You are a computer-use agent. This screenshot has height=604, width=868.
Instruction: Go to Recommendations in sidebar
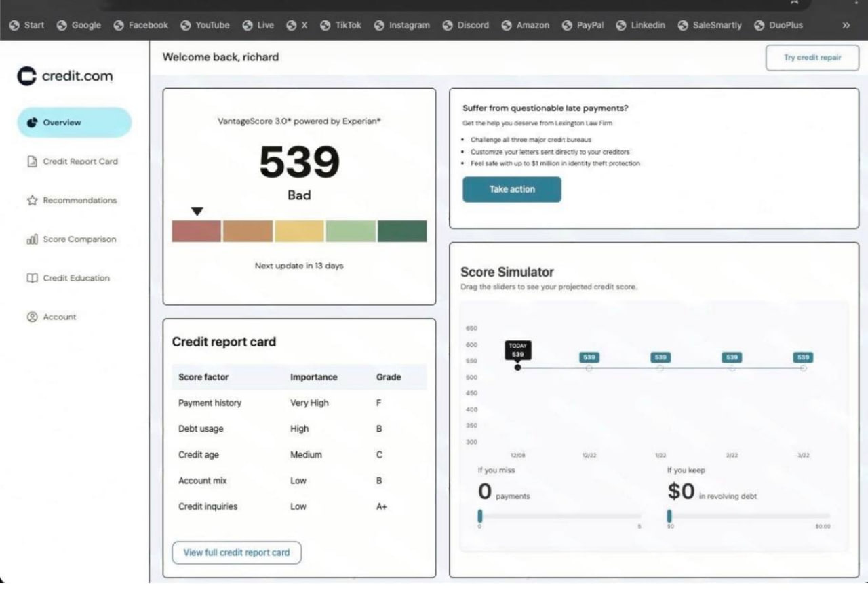pos(79,201)
